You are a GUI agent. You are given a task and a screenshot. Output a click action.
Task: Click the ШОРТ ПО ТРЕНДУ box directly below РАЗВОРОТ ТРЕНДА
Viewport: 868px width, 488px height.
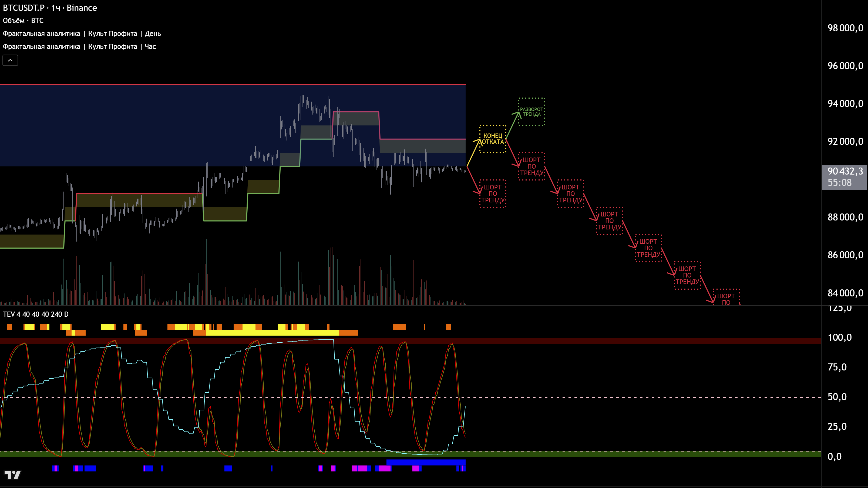click(531, 166)
